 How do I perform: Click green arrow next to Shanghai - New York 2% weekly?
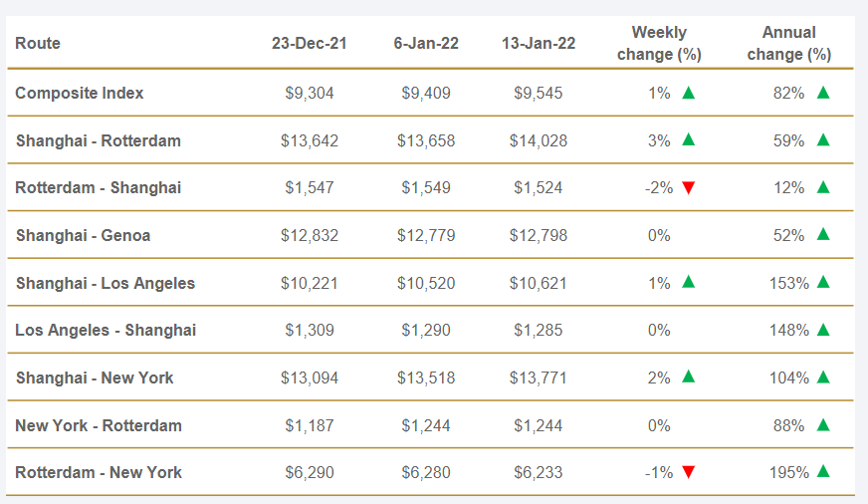(688, 377)
